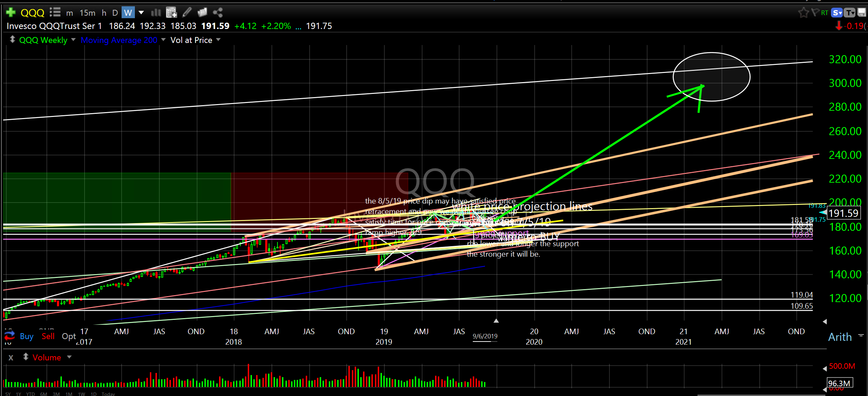Switch to the daily D timeframe

point(115,13)
